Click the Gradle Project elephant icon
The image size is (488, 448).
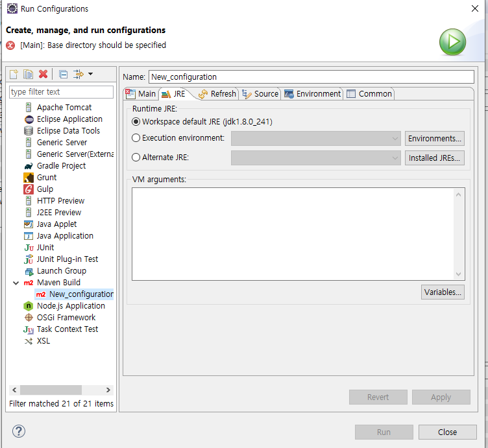tap(29, 166)
